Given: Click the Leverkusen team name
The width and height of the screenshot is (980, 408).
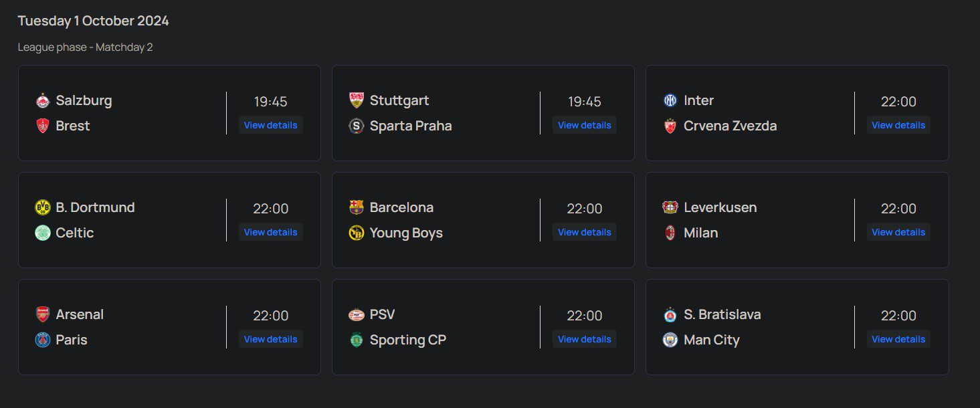Looking at the screenshot, I should tap(720, 207).
